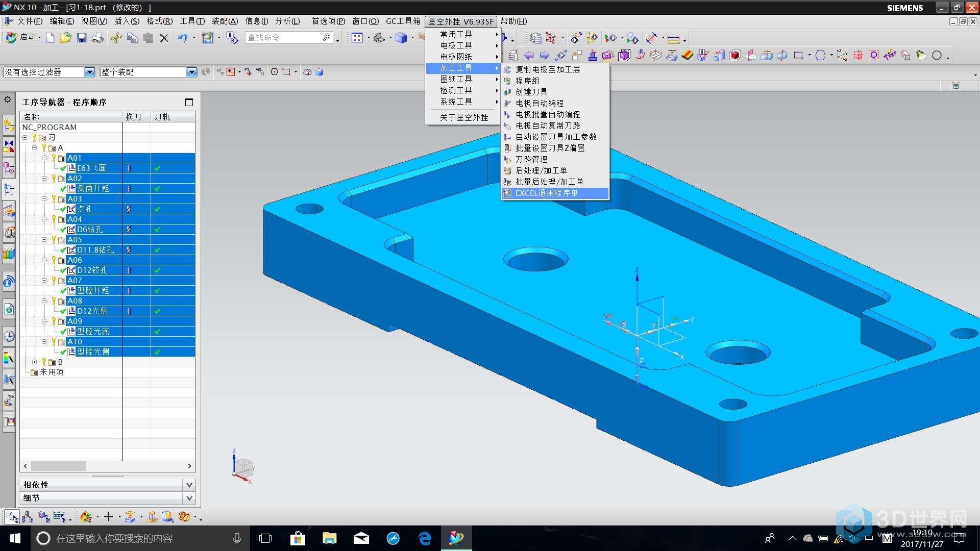The height and width of the screenshot is (551, 980).
Task: Click the 查找命令 search field
Action: pyautogui.click(x=289, y=38)
